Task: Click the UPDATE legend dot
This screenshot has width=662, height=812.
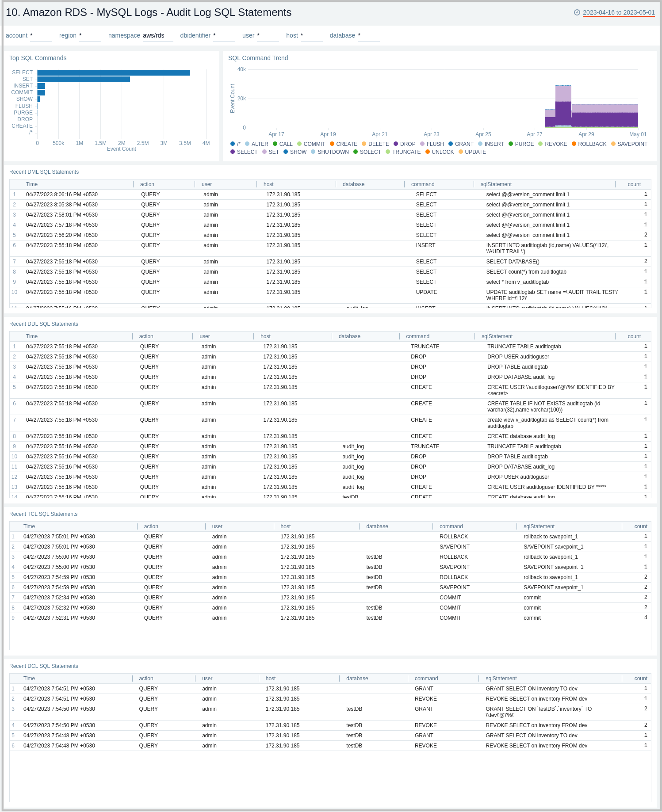Action: (x=461, y=152)
